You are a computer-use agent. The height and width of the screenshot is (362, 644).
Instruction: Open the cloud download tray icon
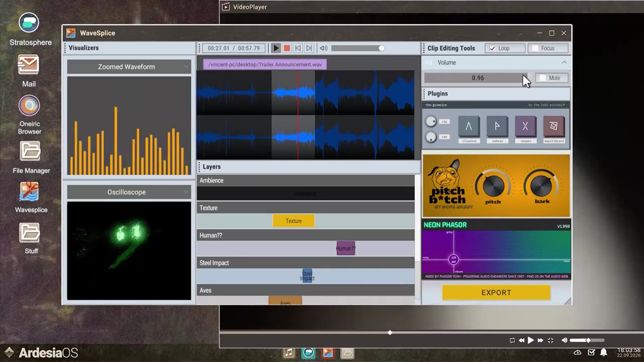click(x=577, y=352)
